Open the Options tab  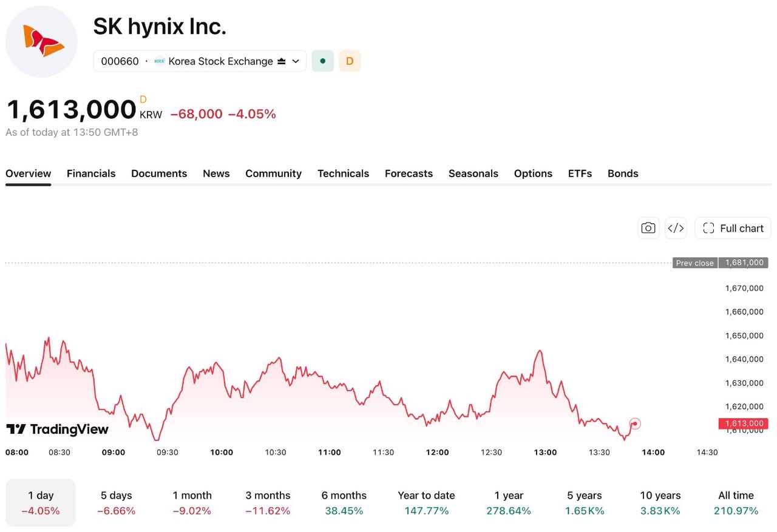tap(533, 173)
